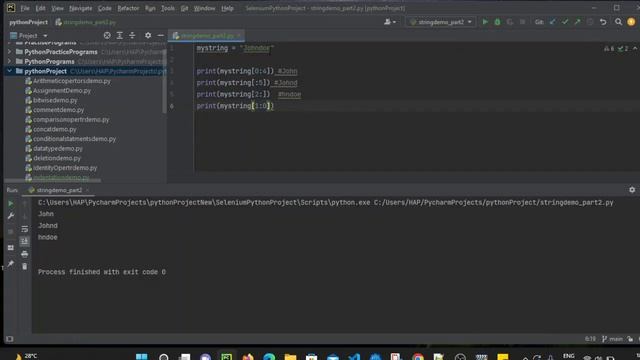Screen dimensions: 640x360
Task: Open Project panel gear options
Action: (x=148, y=36)
